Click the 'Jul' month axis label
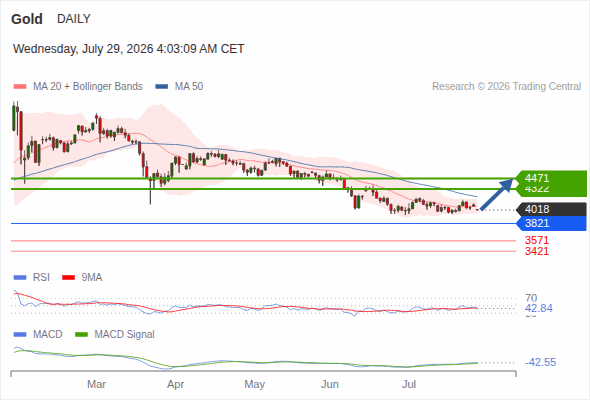The width and height of the screenshot is (590, 400). pos(409,385)
